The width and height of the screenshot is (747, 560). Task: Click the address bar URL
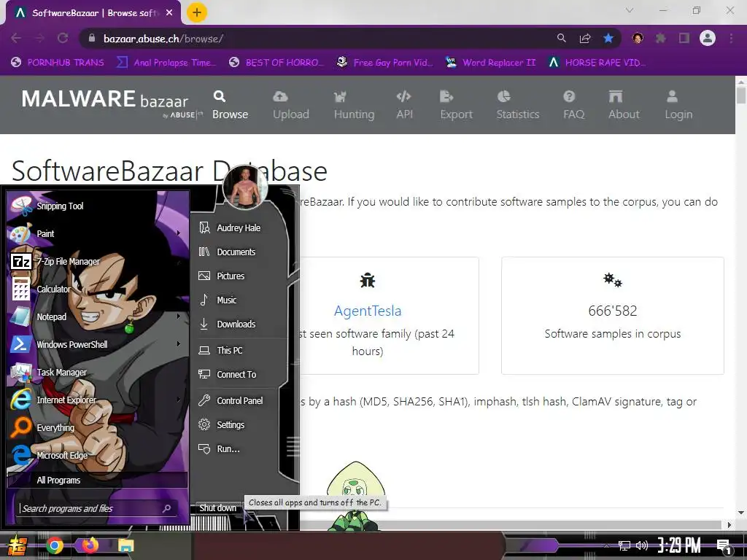(x=163, y=39)
